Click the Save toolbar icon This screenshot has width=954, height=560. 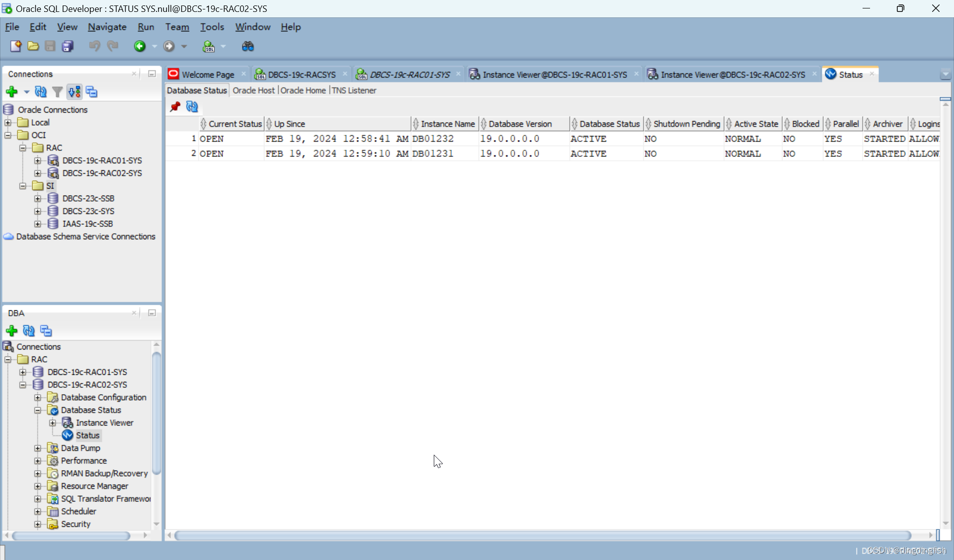(x=50, y=46)
